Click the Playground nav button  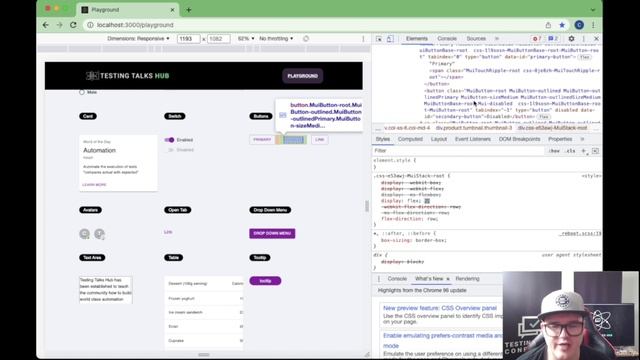coord(302,76)
